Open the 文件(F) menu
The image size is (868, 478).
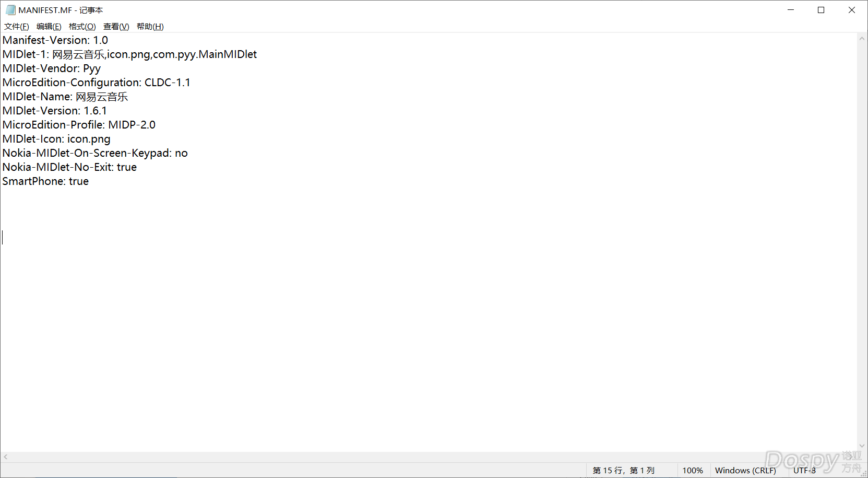point(17,27)
